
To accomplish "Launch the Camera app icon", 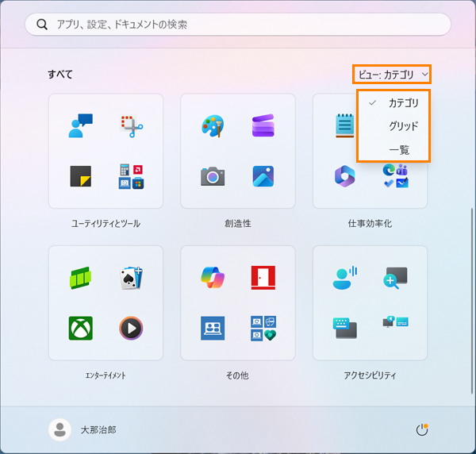I will pos(213,176).
